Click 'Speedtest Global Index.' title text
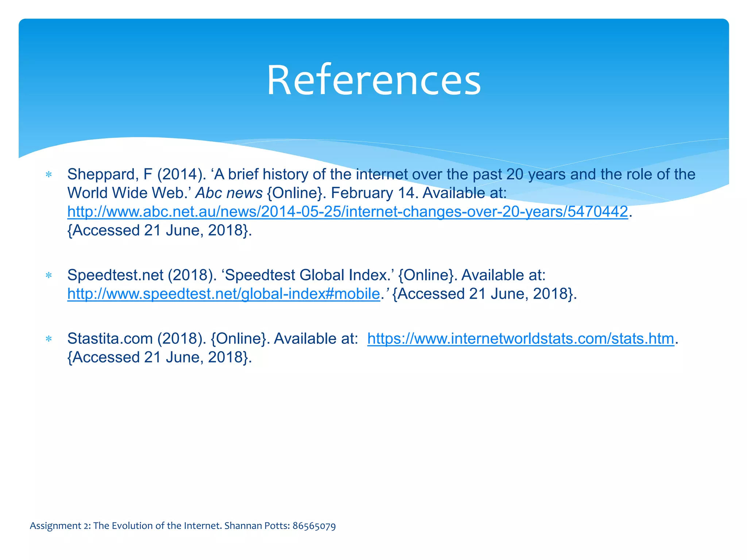Image resolution: width=747 pixels, height=560 pixels. (307, 275)
